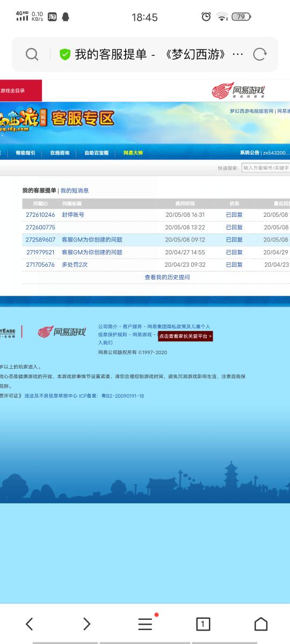Click the 查看我的历史提问 link
290x644 pixels.
167,277
